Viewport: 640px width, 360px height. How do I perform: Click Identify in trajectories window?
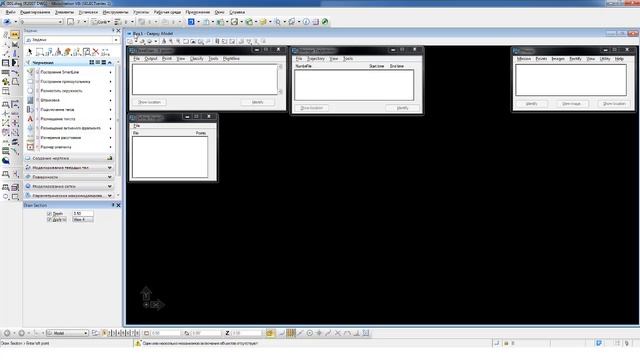coord(402,108)
